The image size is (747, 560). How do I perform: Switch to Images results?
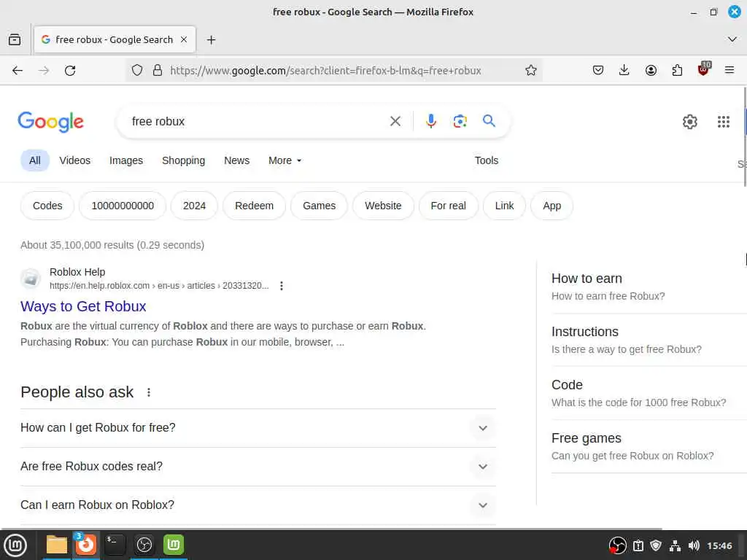pyautogui.click(x=125, y=160)
